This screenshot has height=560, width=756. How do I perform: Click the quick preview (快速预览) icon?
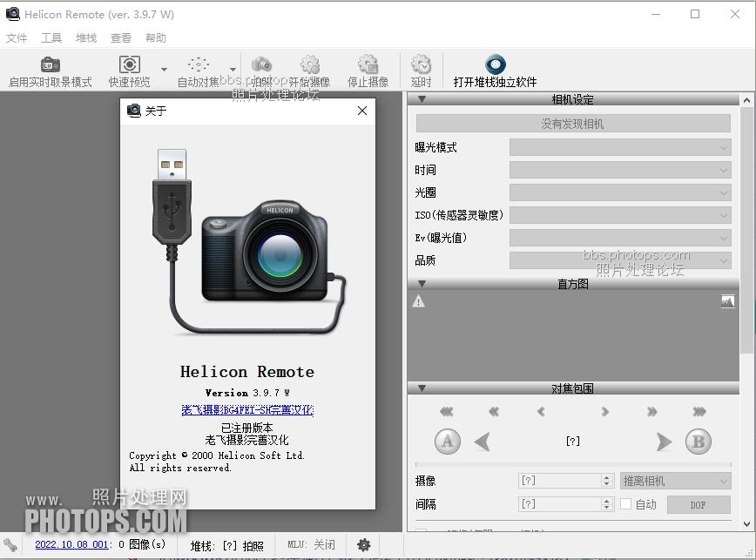click(x=129, y=64)
